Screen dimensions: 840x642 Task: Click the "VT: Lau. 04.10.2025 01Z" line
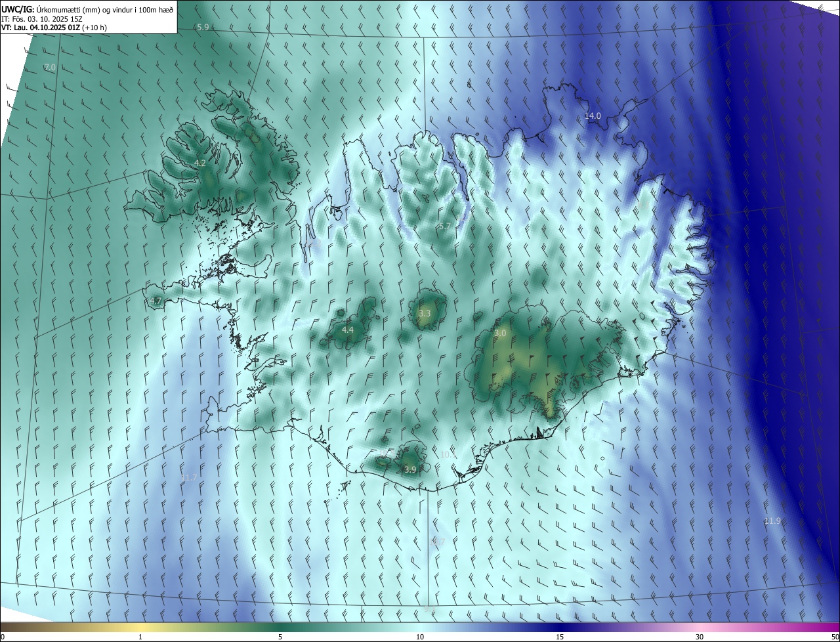pos(54,28)
